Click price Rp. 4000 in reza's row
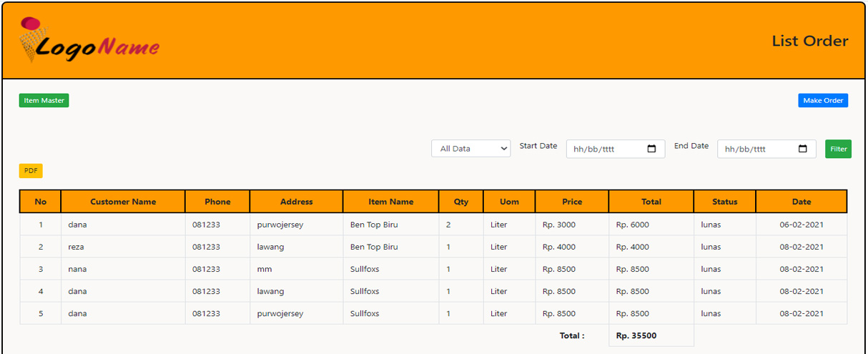The image size is (868, 354). click(559, 247)
